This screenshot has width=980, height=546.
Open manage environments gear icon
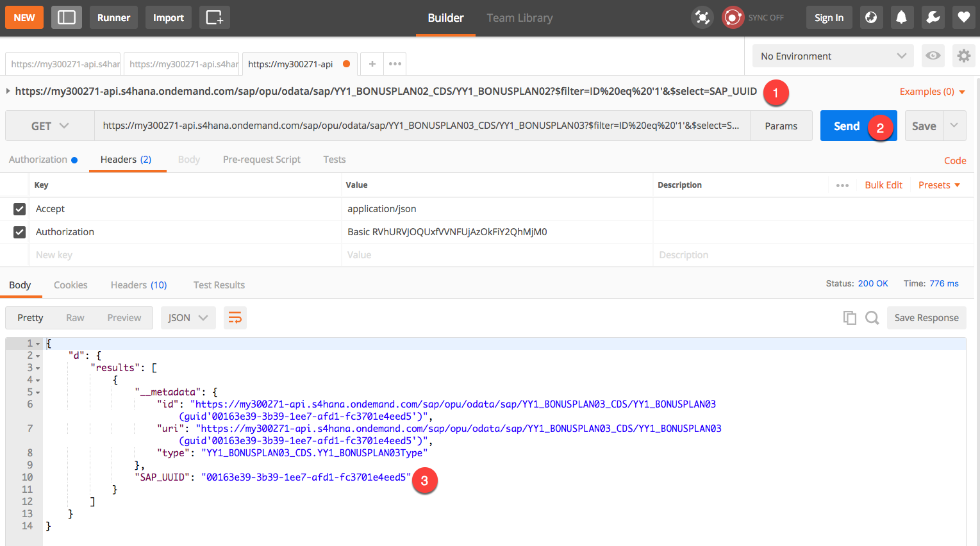(963, 56)
